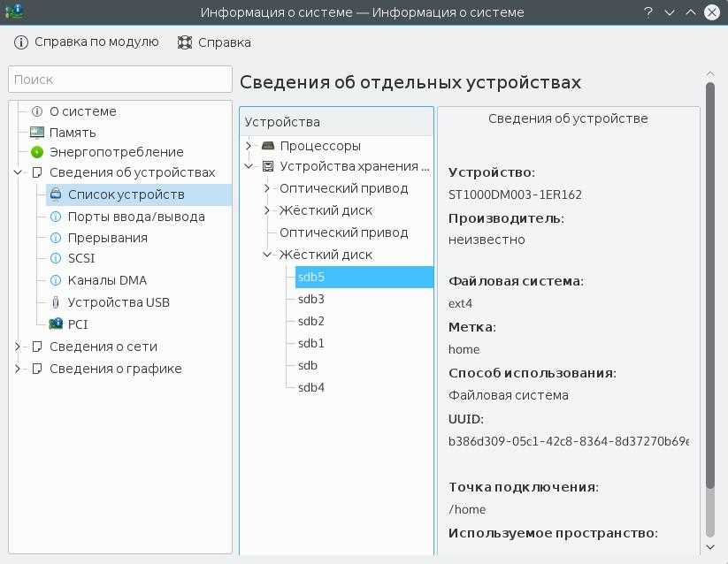The width and height of the screenshot is (728, 564).
Task: Select the sdb disk entry
Action: [307, 365]
